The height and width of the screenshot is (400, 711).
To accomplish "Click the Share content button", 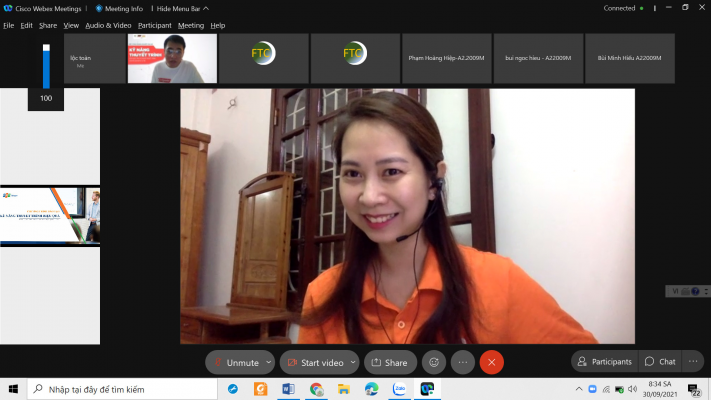I will [x=389, y=362].
